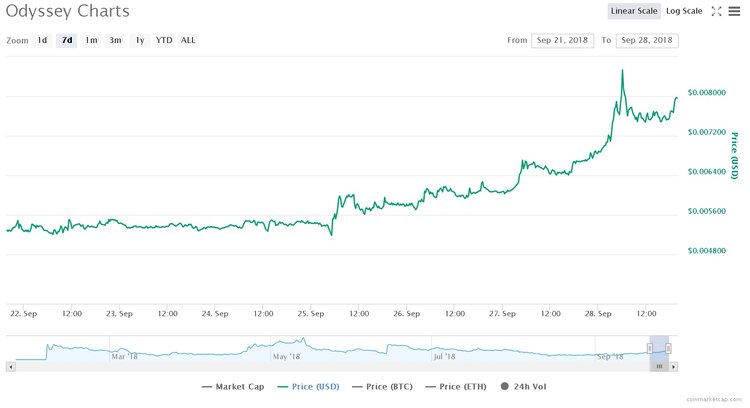
Task: Click the selected range in navigator
Action: 659,348
